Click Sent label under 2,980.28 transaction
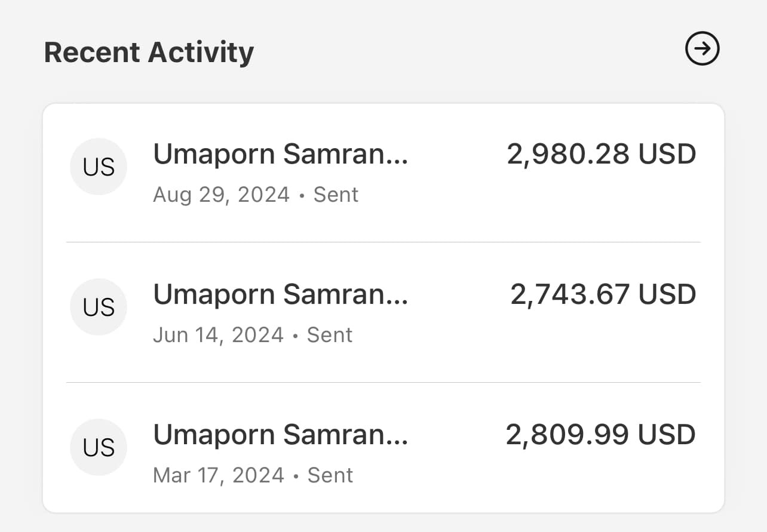Image resolution: width=767 pixels, height=532 pixels. pos(336,195)
